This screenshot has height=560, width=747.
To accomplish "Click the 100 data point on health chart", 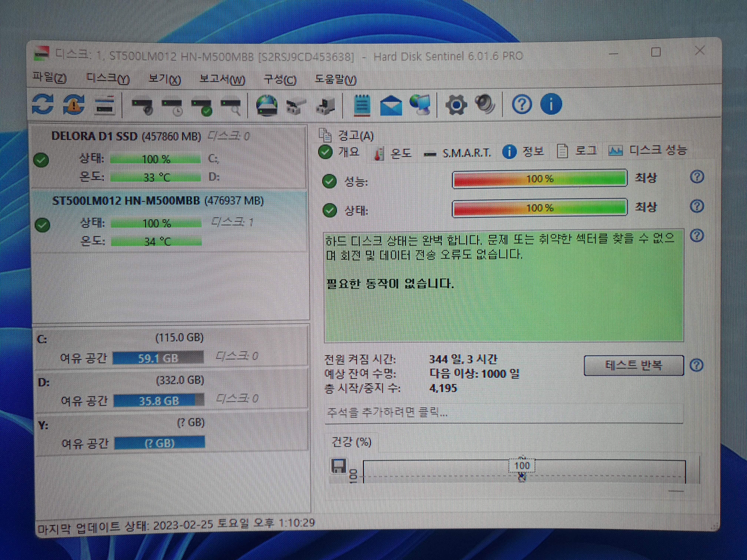I will [x=522, y=466].
